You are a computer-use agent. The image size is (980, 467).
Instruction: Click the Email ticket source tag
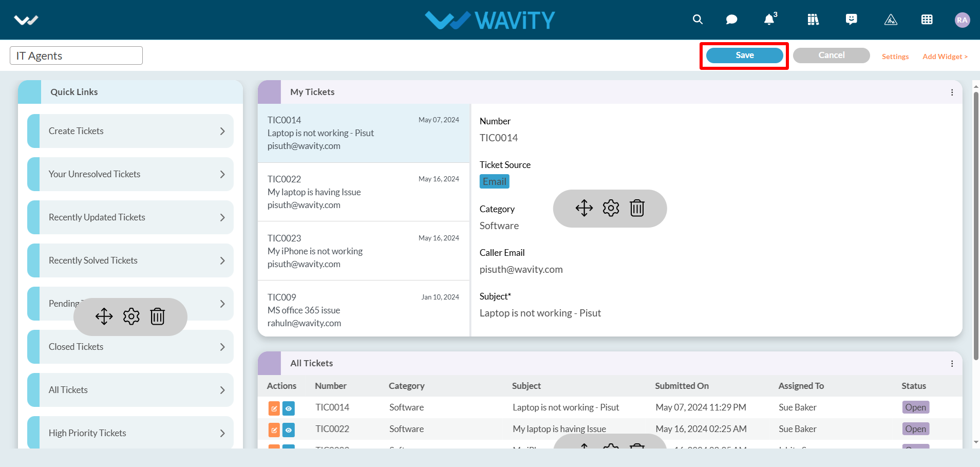pos(495,181)
